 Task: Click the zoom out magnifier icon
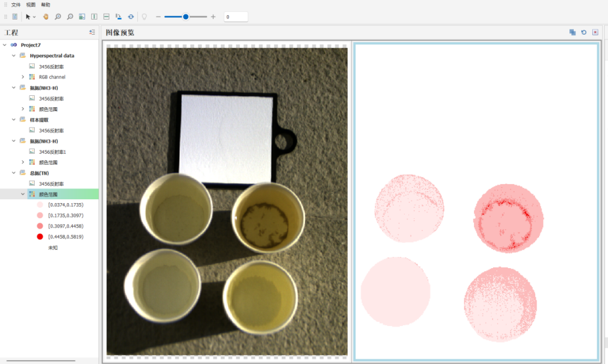70,17
